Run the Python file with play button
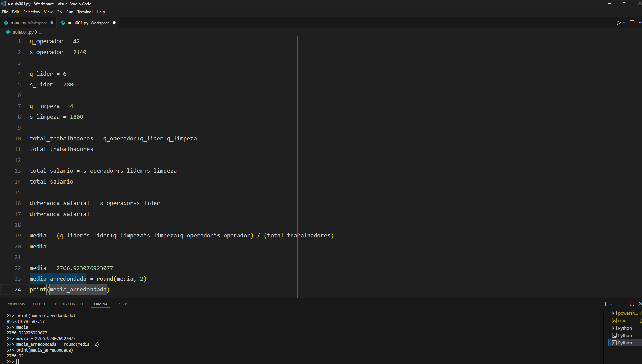This screenshot has height=364, width=642. 618,23
